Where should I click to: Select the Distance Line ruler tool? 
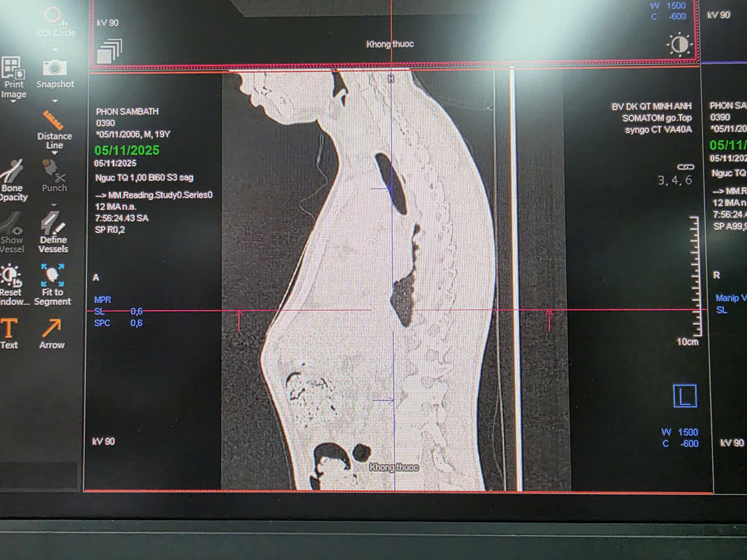pyautogui.click(x=53, y=120)
